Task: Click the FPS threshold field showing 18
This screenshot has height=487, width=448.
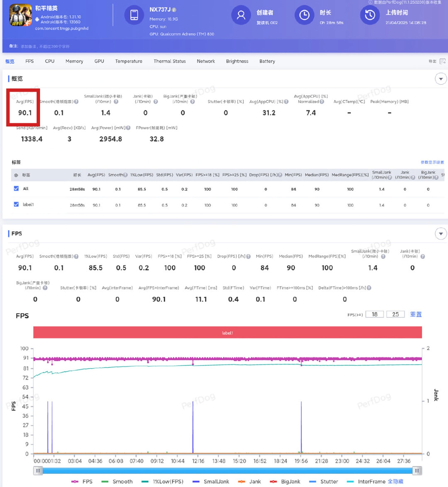Action: coord(375,314)
